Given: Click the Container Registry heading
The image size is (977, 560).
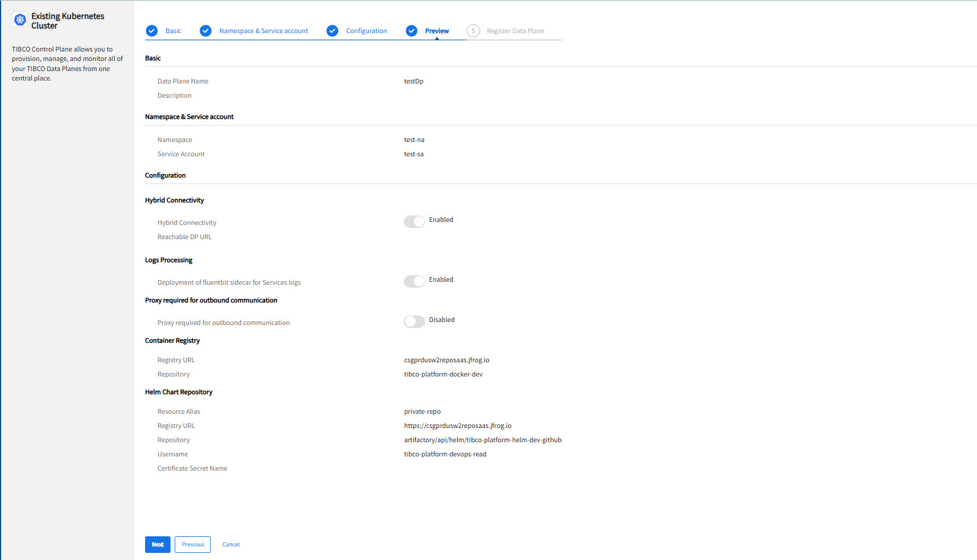Looking at the screenshot, I should 172,340.
